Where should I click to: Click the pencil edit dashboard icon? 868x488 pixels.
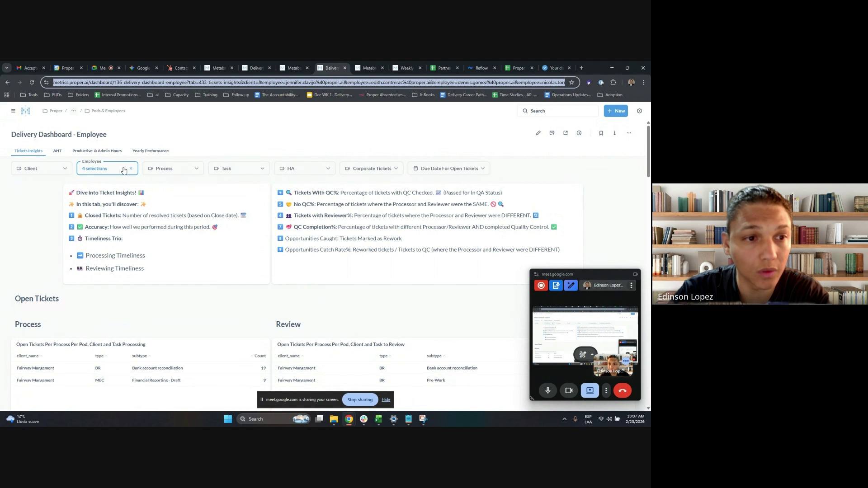click(x=538, y=133)
